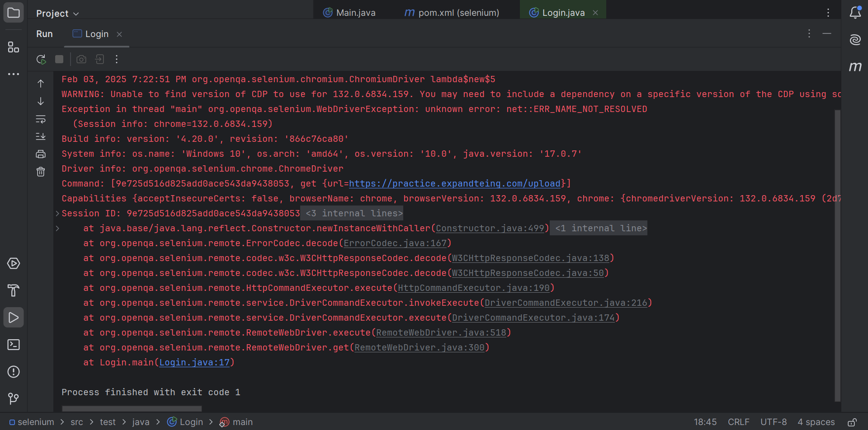The image size is (868, 430).
Task: Open W3CHttpResponseCodec.java:138 link
Action: [x=530, y=258]
